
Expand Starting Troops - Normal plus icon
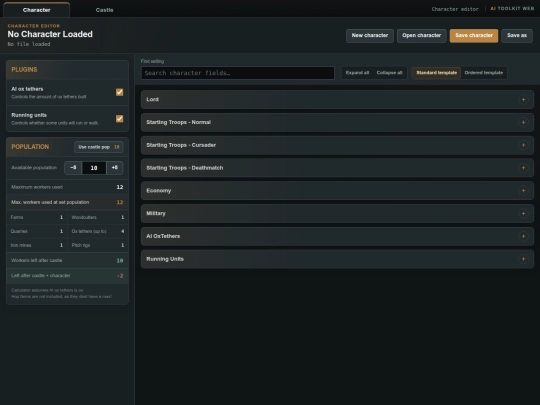pyautogui.click(x=523, y=122)
